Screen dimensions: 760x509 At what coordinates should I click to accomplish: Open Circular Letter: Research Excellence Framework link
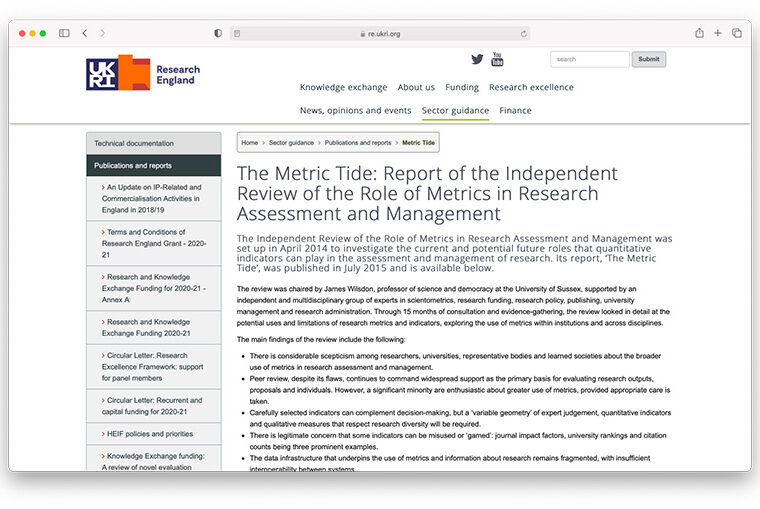pyautogui.click(x=152, y=367)
